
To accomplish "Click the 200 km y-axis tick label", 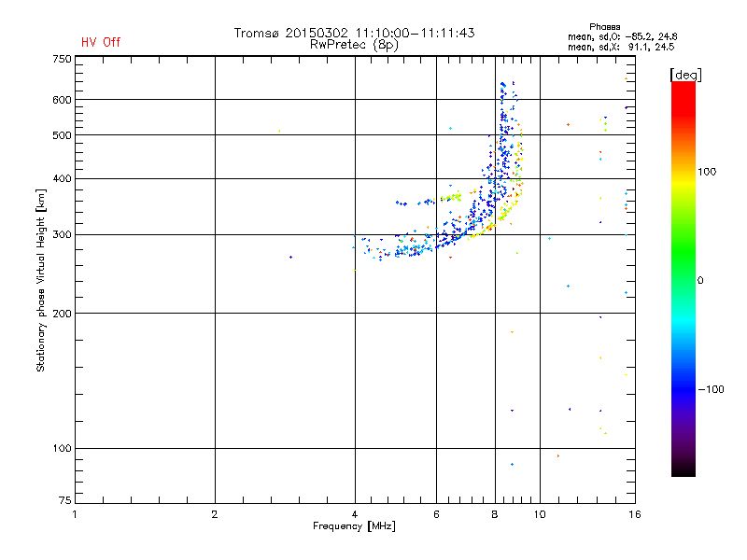I will [62, 314].
